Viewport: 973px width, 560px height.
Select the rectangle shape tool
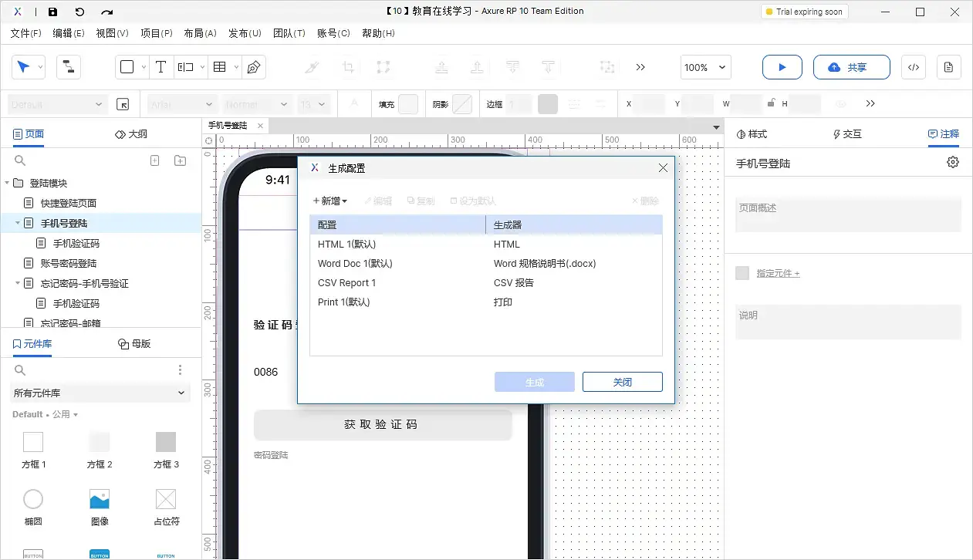coord(128,67)
